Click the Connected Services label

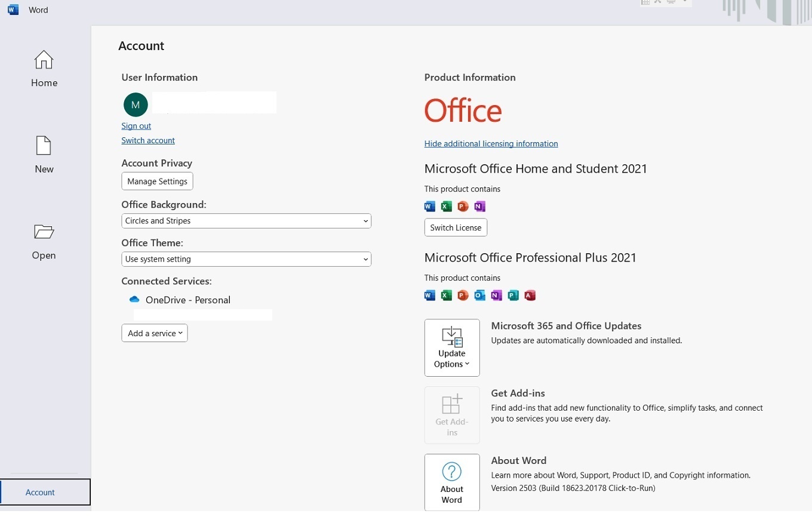167,281
